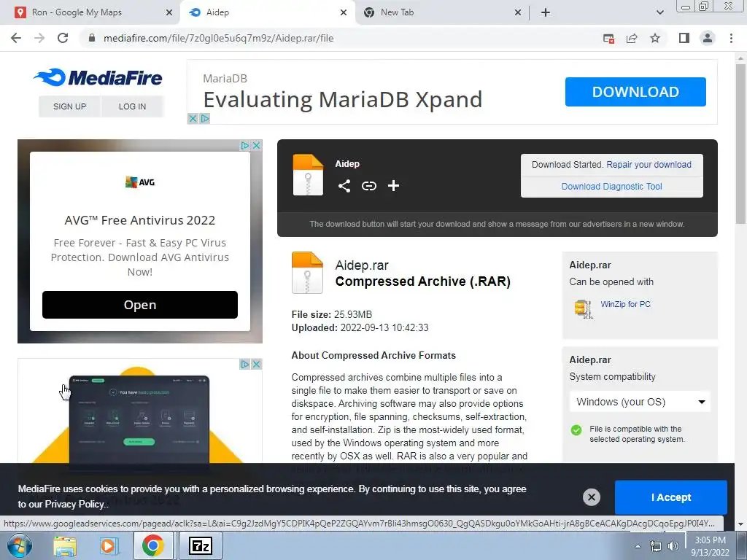This screenshot has height=560, width=747.
Task: Open the network icon in the system tray
Action: point(656,546)
